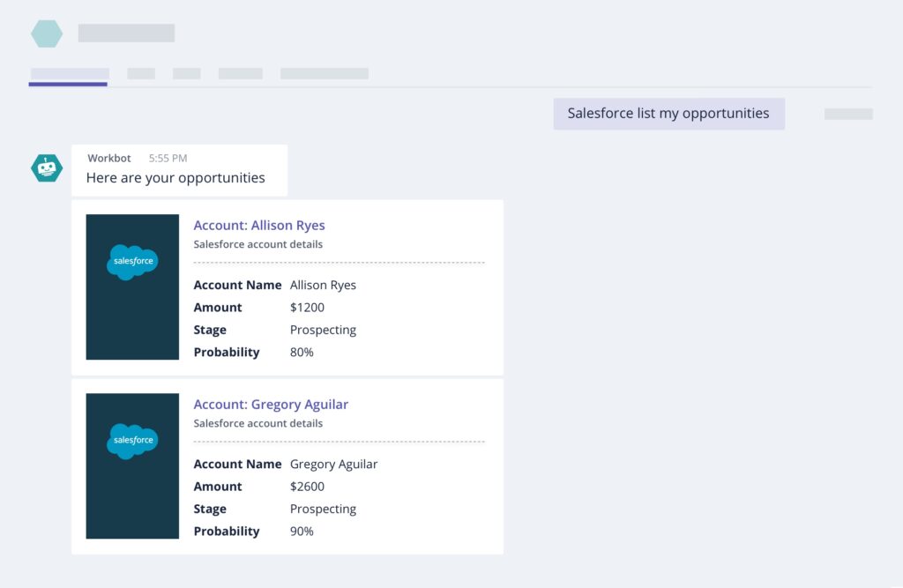Click the Workbot sender name label
This screenshot has height=588, width=903.
pyautogui.click(x=108, y=158)
